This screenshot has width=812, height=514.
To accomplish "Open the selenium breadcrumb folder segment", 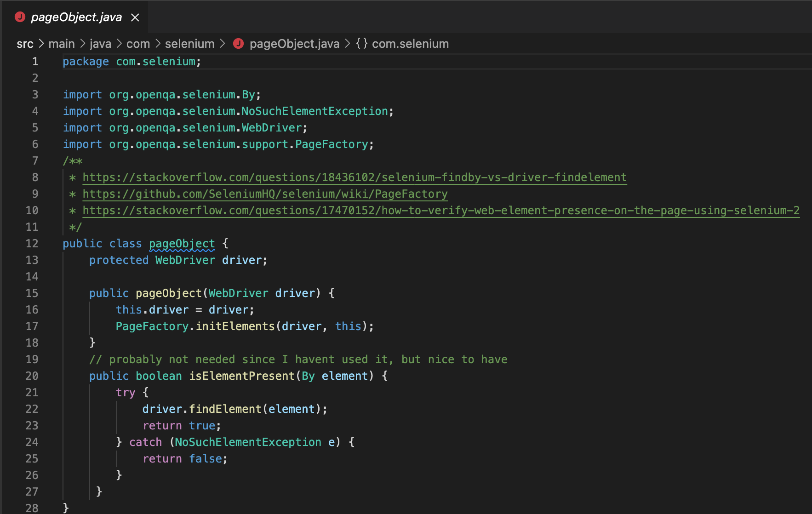I will (x=189, y=44).
